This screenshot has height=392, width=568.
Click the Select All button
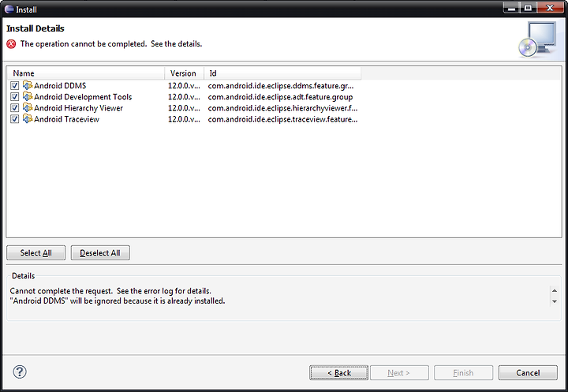[x=35, y=253]
